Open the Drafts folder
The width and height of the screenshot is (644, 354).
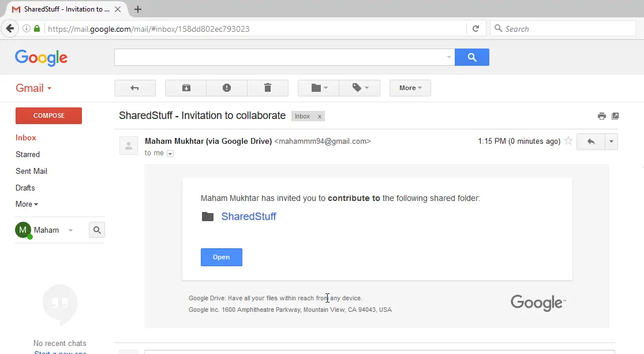click(x=25, y=188)
